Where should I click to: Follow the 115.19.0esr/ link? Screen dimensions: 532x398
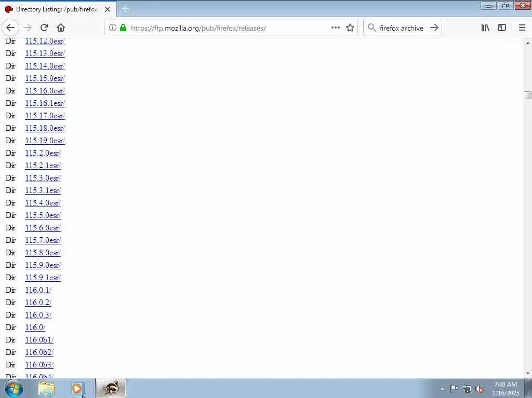[x=45, y=140]
